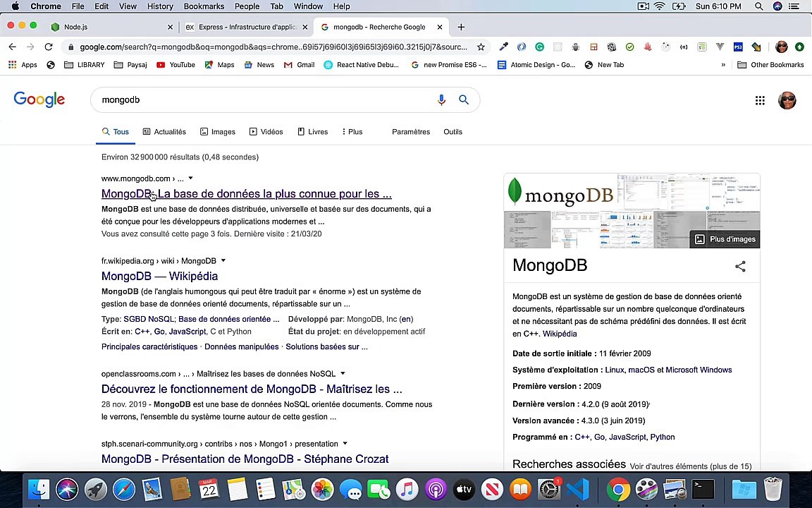Expand options for www.mongodb.com result
Screen dimensions: 812x508
click(190, 179)
